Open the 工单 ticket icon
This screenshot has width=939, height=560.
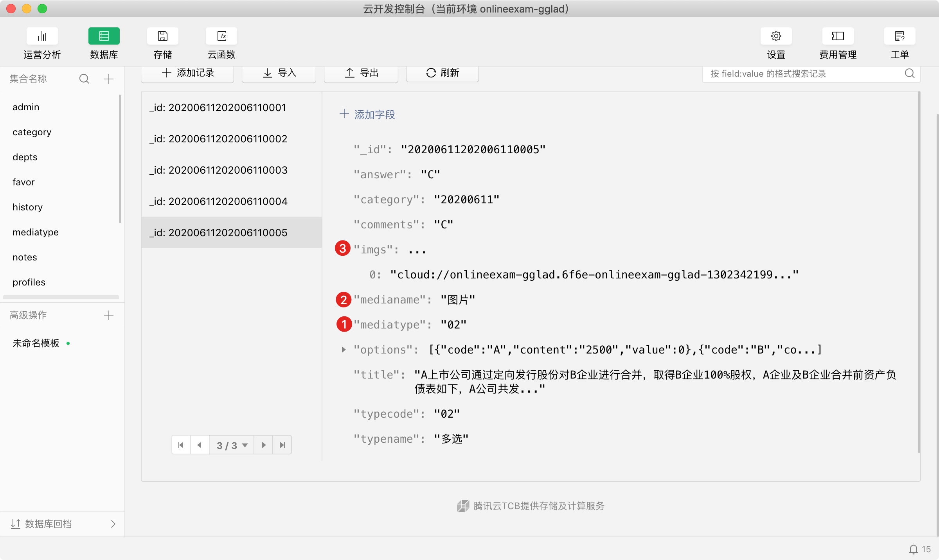click(899, 36)
